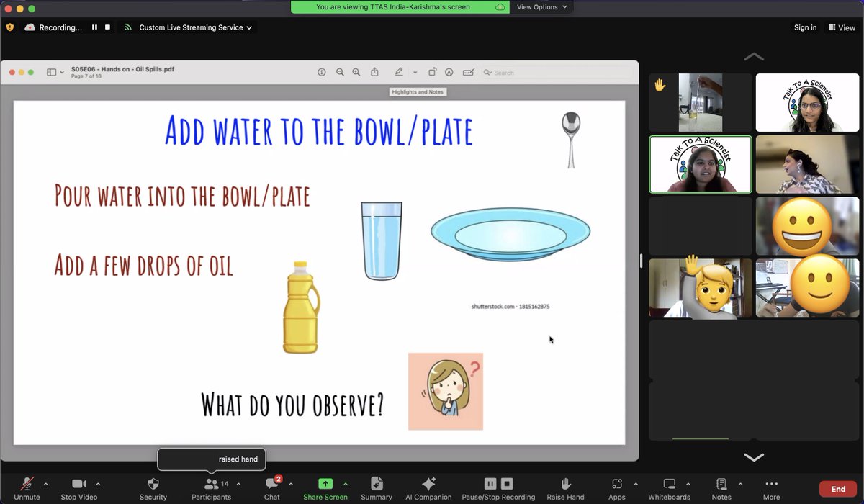Click the Preview Share icon

374,72
